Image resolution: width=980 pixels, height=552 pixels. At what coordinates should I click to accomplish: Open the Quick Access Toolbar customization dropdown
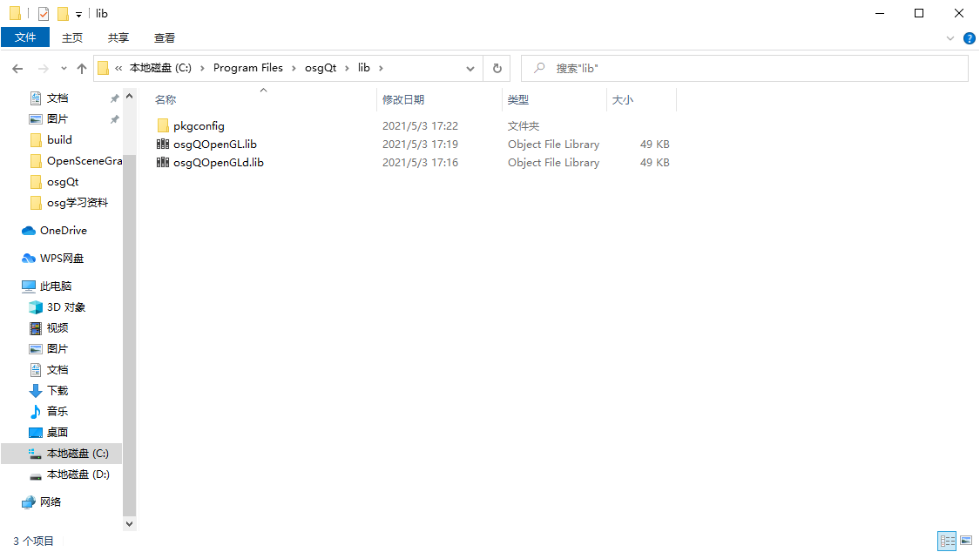[78, 13]
